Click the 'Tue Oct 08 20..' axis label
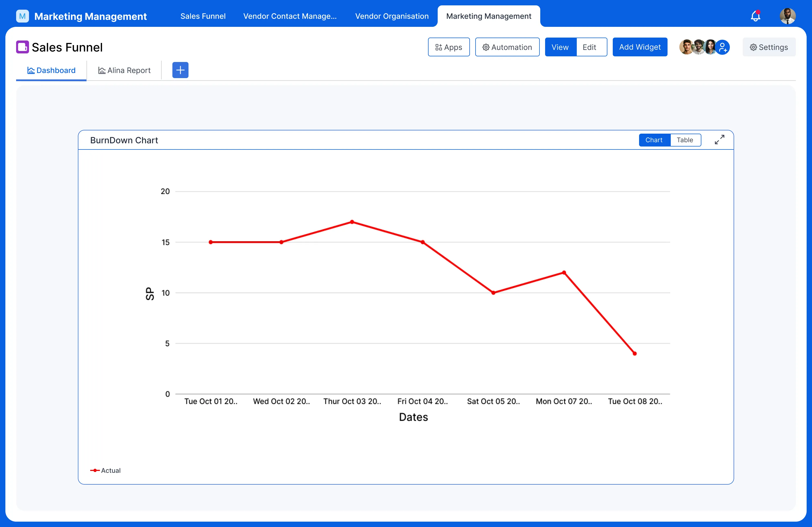This screenshot has height=527, width=812. (x=635, y=401)
